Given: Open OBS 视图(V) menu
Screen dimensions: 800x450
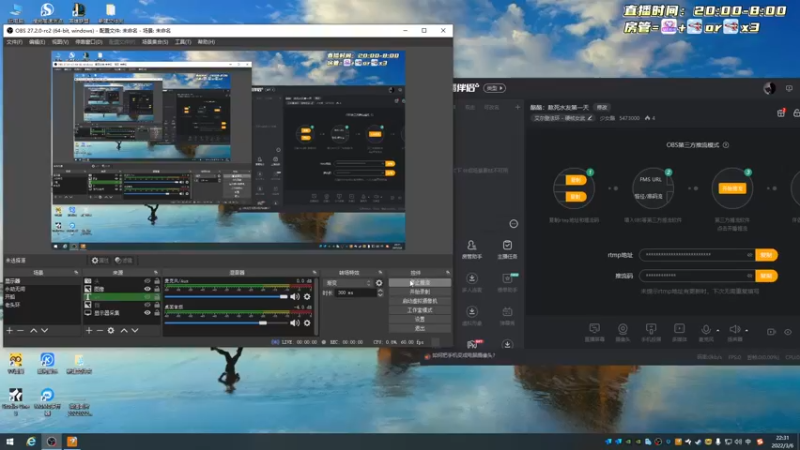Looking at the screenshot, I should [x=60, y=42].
